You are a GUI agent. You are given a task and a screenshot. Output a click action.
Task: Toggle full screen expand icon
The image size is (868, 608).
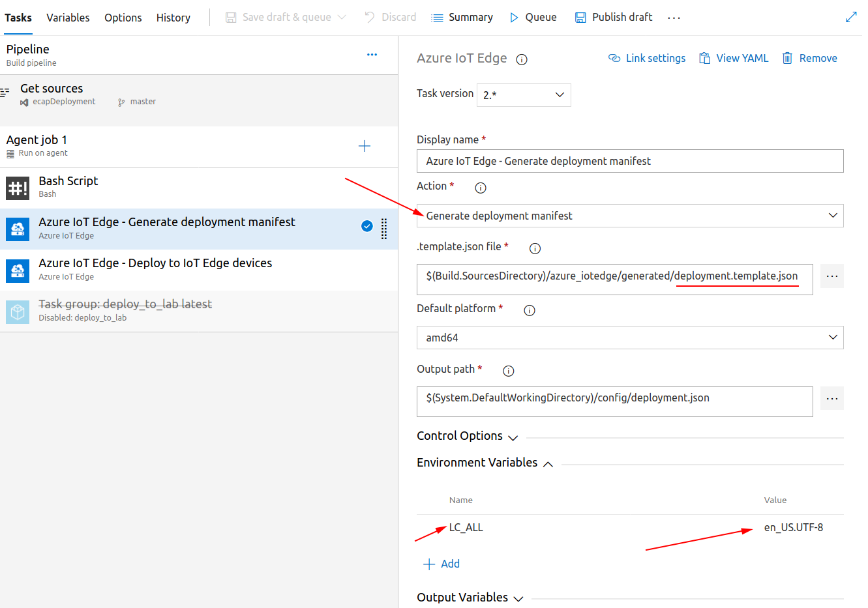pyautogui.click(x=851, y=17)
